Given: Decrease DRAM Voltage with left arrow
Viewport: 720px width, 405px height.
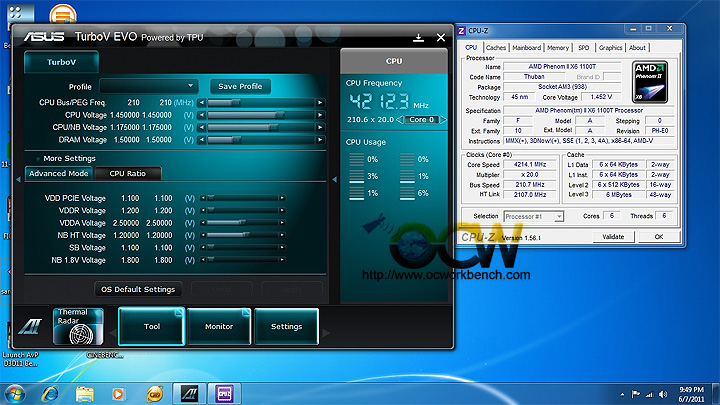Looking at the screenshot, I should (201, 140).
